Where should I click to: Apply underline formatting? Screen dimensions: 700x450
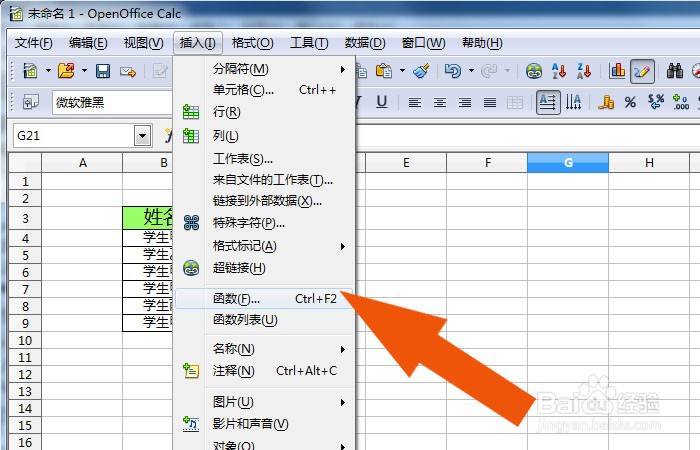[x=381, y=102]
